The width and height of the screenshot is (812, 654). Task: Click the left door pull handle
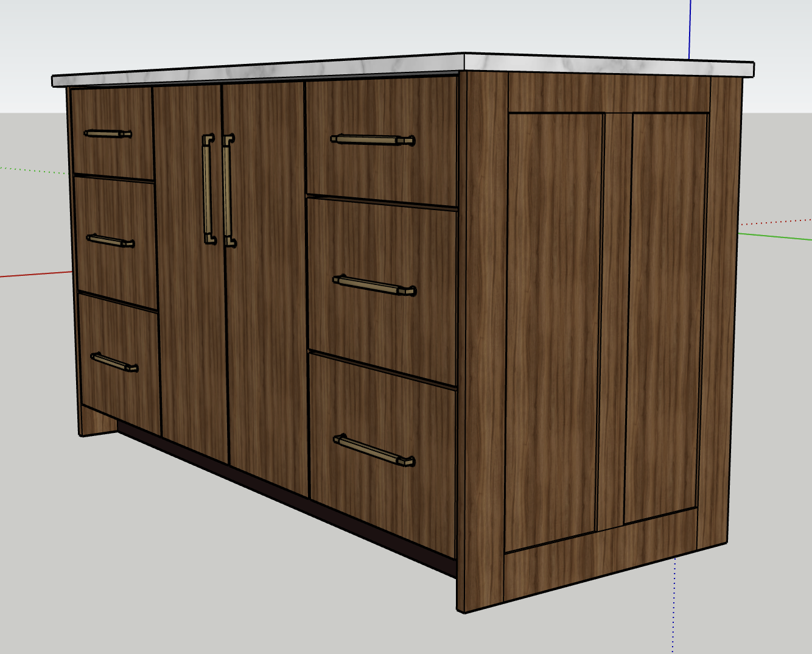[x=209, y=189]
